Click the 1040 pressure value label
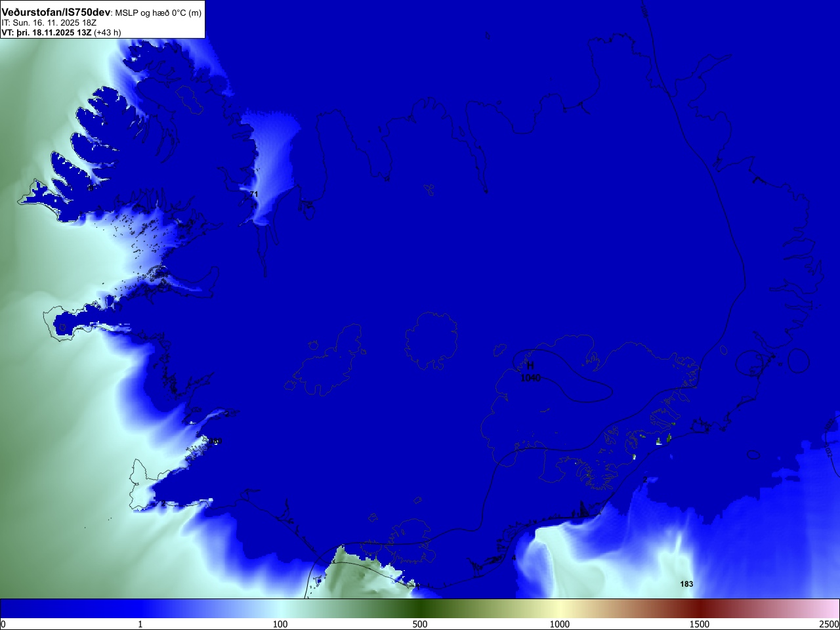This screenshot has width=840, height=630. [x=530, y=378]
